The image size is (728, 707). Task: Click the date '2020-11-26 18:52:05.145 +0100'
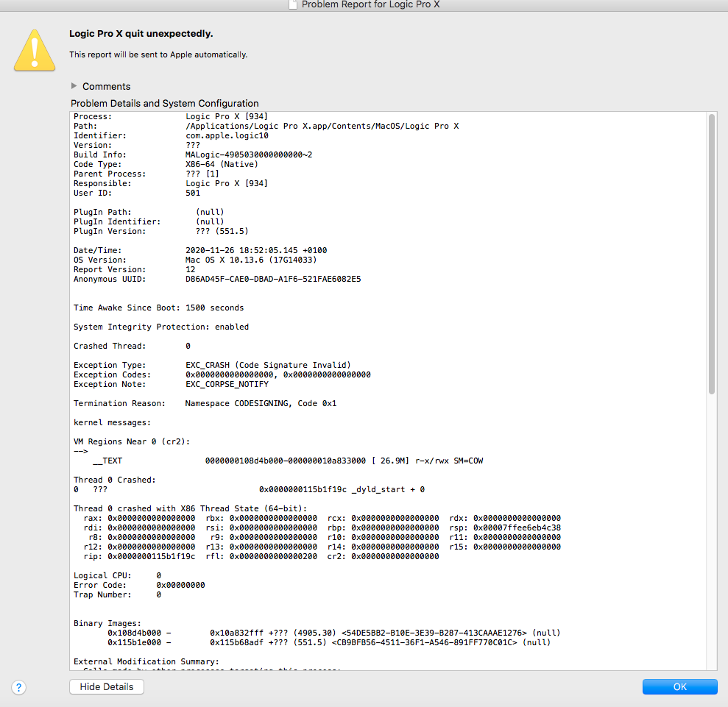[256, 250]
